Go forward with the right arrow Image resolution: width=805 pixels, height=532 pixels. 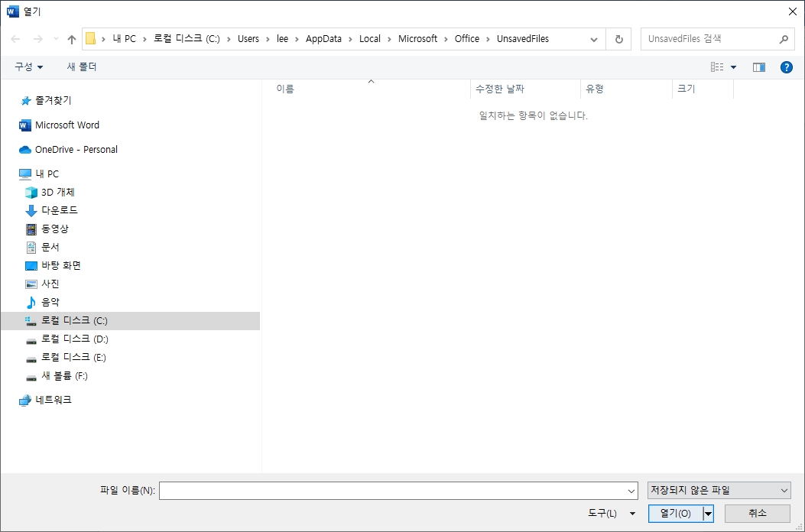point(38,39)
